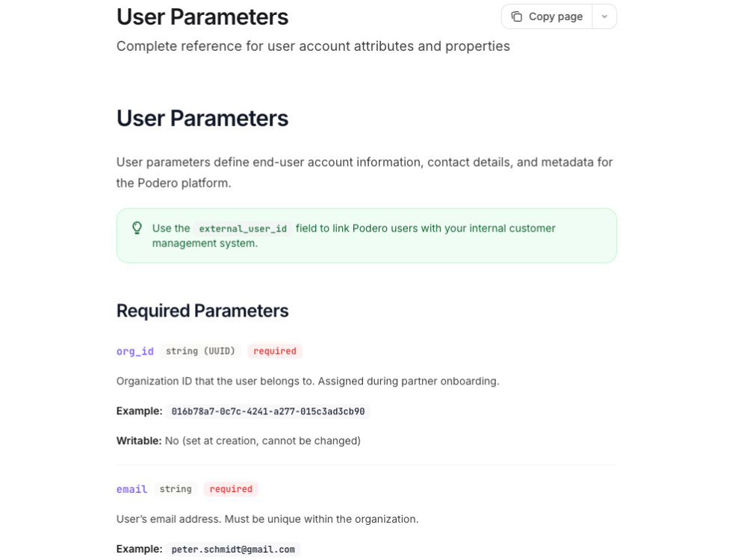Click the required badge next to email
The width and height of the screenshot is (747, 560).
point(231,489)
